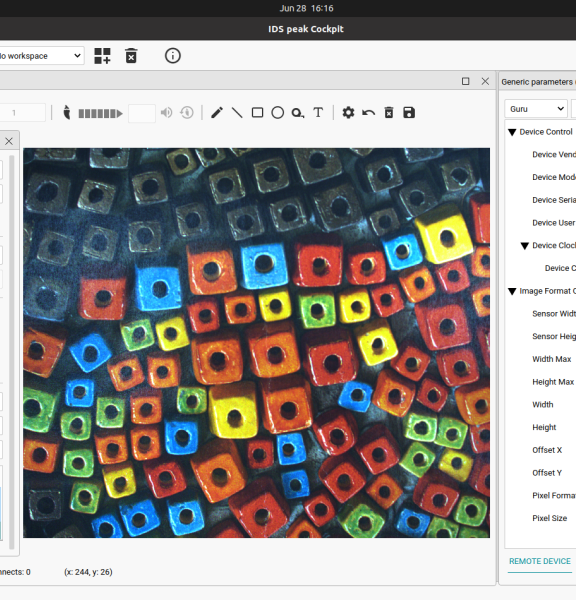The width and height of the screenshot is (576, 600).
Task: Select the blob search shape tool
Action: click(x=298, y=113)
